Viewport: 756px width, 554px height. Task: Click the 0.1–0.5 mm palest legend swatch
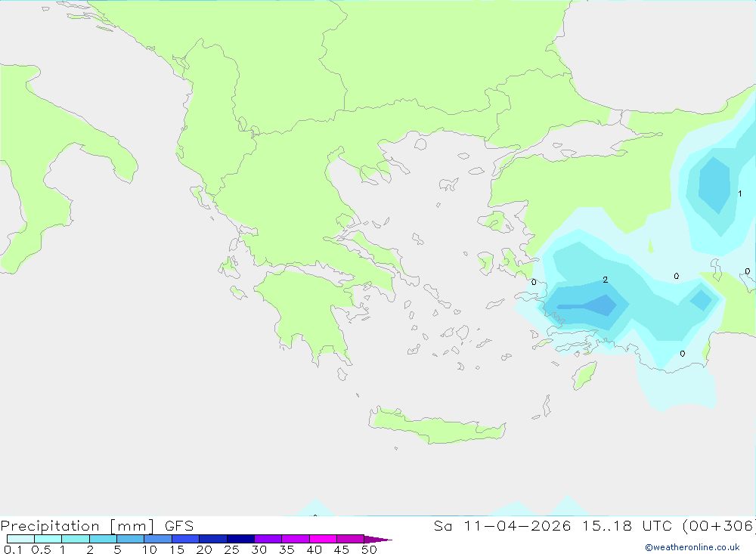coord(20,539)
